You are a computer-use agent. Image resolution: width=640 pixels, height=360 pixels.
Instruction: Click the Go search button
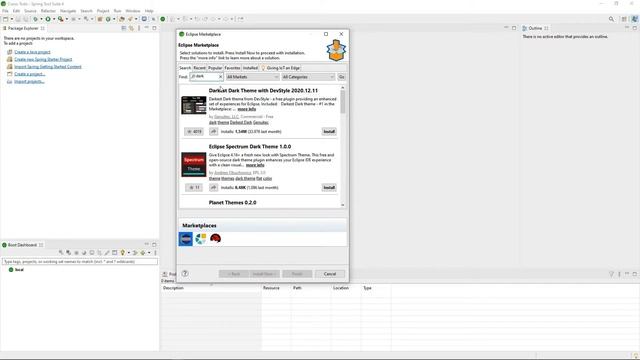click(x=342, y=77)
